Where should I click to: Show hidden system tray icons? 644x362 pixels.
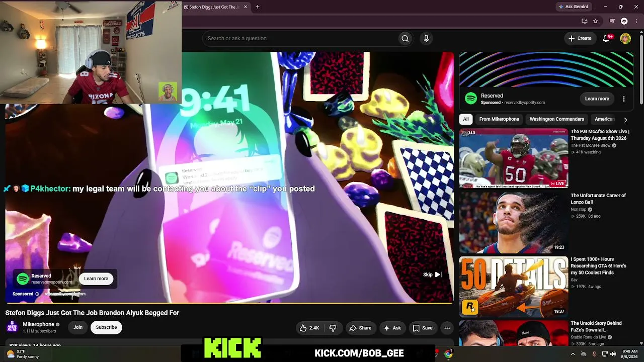point(573,354)
